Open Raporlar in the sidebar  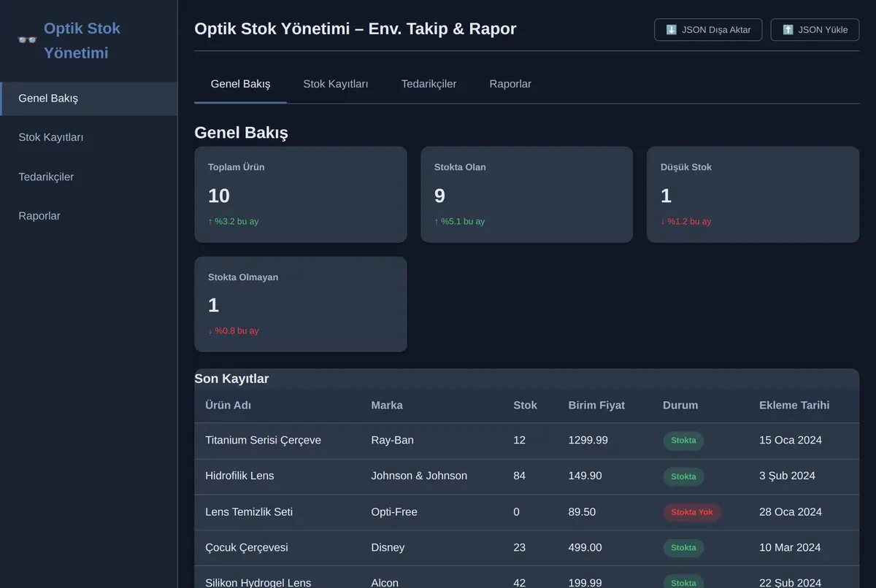[88, 216]
